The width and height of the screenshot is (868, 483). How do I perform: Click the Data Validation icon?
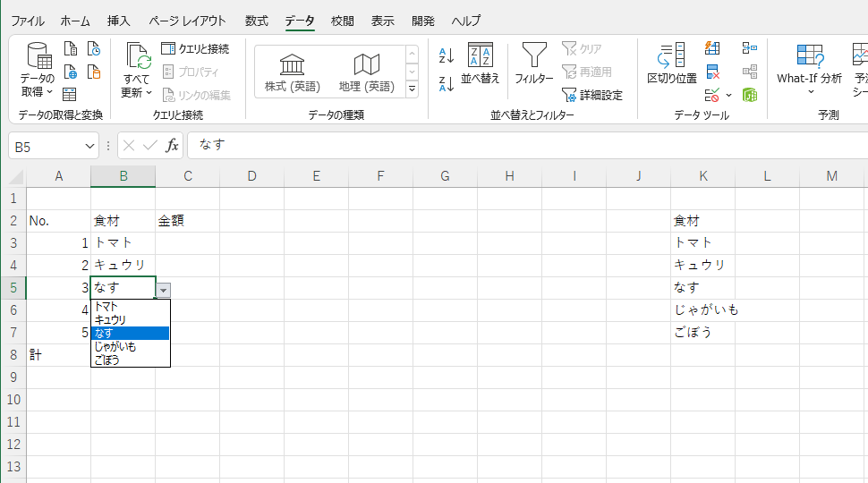tap(712, 95)
